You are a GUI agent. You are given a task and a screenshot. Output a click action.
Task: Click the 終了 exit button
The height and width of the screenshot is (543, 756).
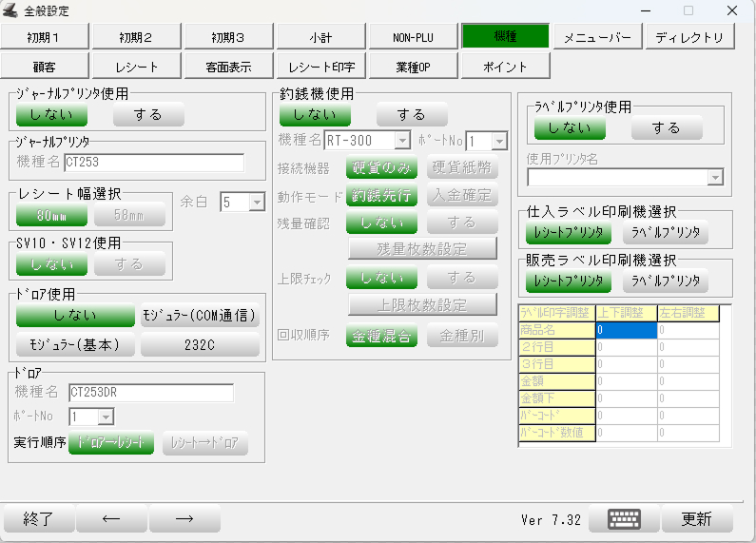tap(38, 519)
